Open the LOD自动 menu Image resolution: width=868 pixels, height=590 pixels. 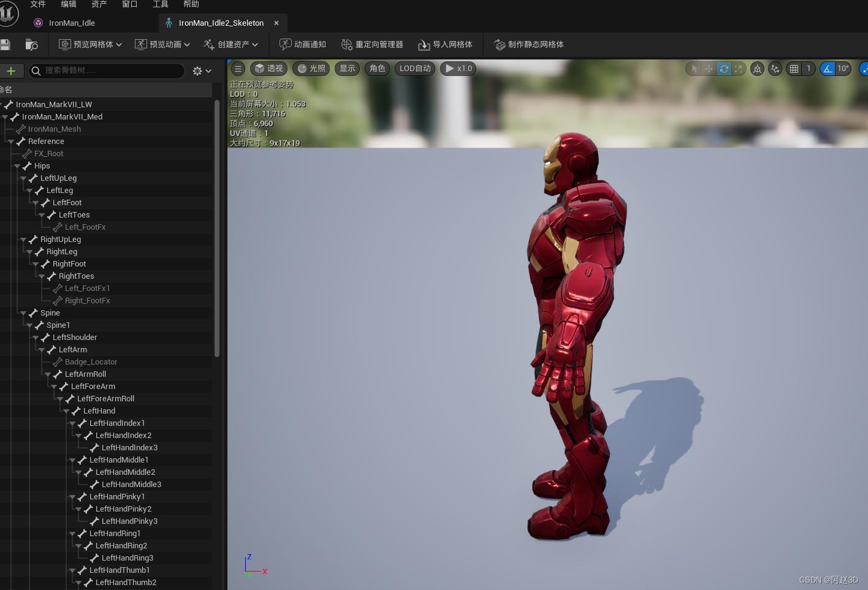(415, 69)
